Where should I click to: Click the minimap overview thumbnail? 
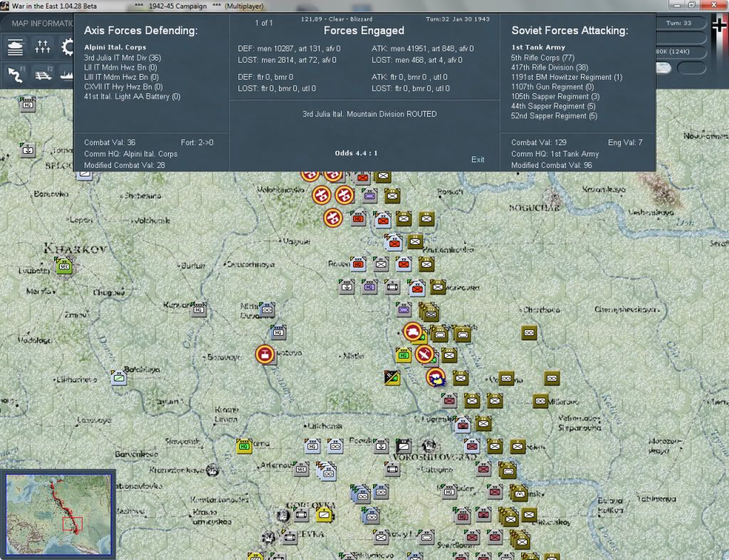click(58, 514)
